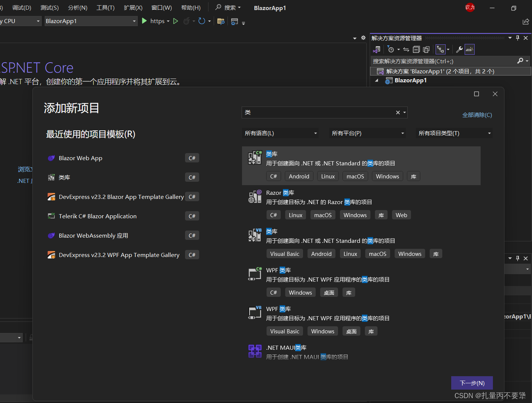Open the 帮助(H) menu
Image resolution: width=532 pixels, height=403 pixels.
191,7
